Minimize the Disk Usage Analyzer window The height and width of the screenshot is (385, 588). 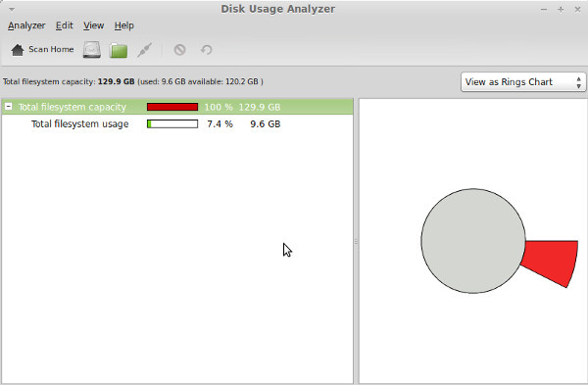[x=544, y=10]
